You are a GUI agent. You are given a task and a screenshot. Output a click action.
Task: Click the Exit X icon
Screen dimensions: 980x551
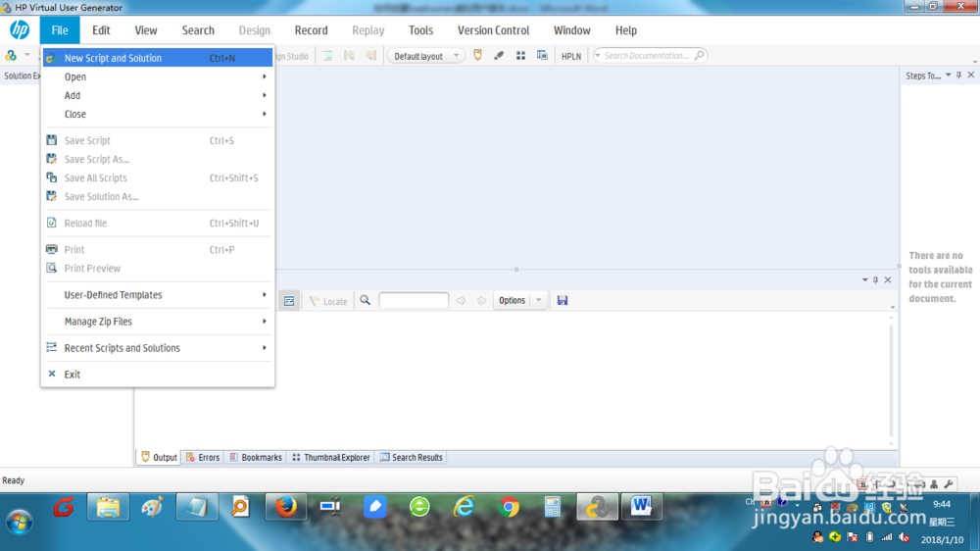point(52,374)
